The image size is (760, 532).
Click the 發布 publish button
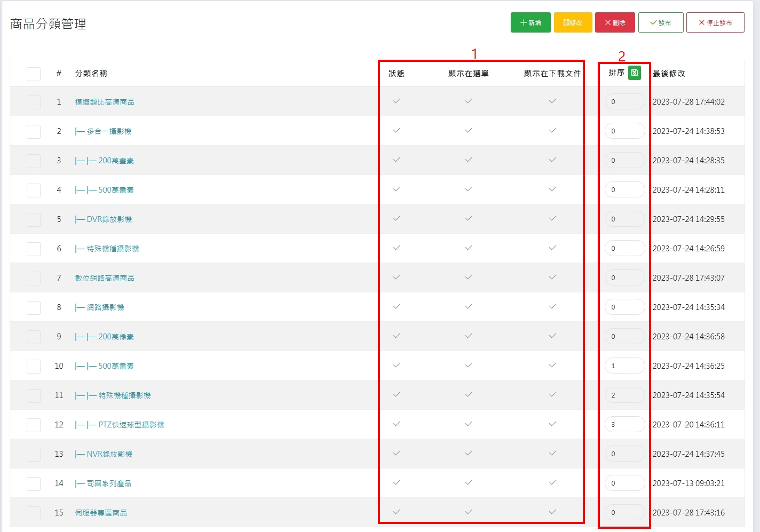click(x=660, y=22)
